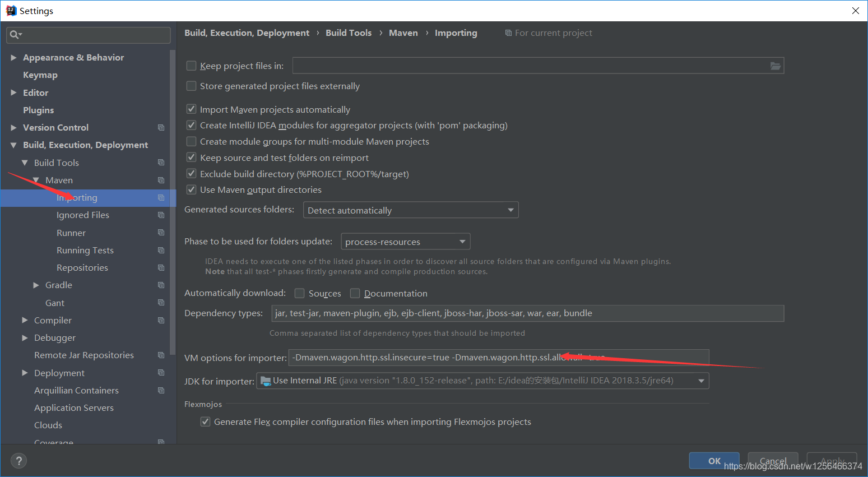The width and height of the screenshot is (868, 477).
Task: Click Build Tools in the breadcrumb
Action: (x=349, y=33)
